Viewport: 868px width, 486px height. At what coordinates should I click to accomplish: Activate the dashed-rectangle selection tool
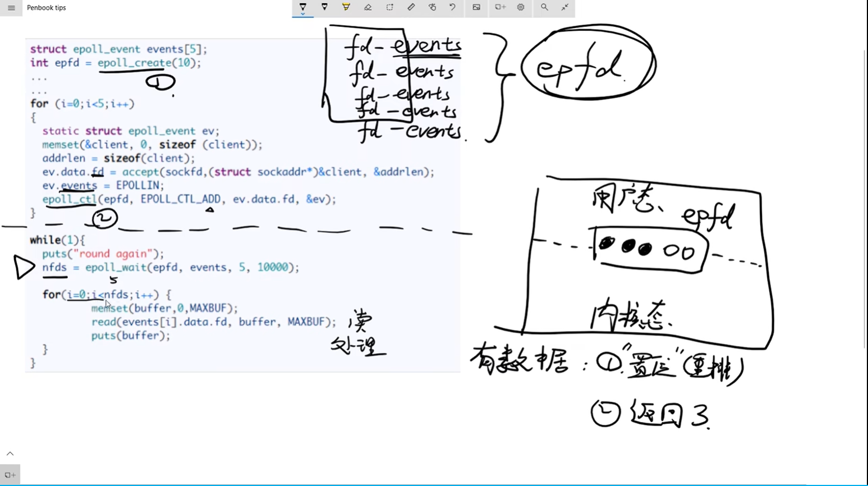[x=389, y=7]
